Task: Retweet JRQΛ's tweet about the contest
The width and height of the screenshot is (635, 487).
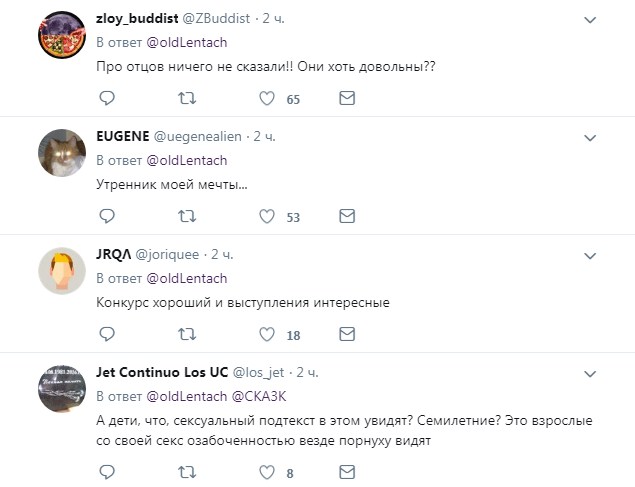Action: 186,335
